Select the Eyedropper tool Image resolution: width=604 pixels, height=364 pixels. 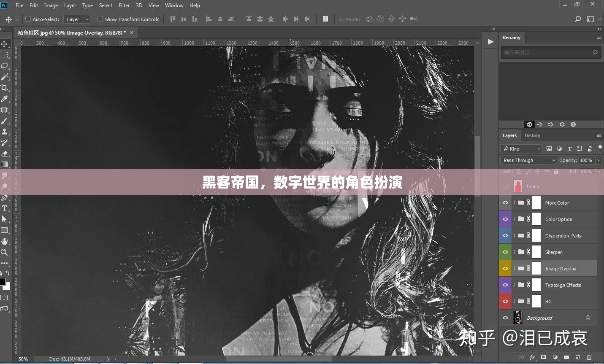tap(4, 99)
